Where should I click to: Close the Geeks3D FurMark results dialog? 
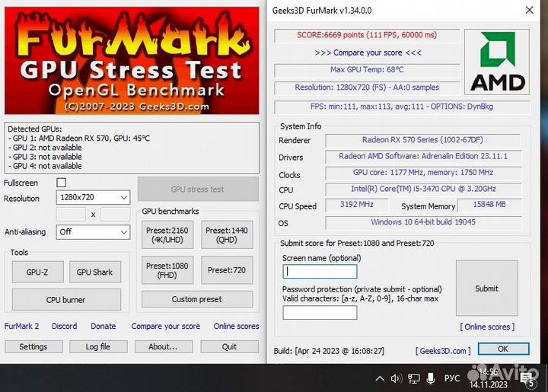[x=530, y=10]
